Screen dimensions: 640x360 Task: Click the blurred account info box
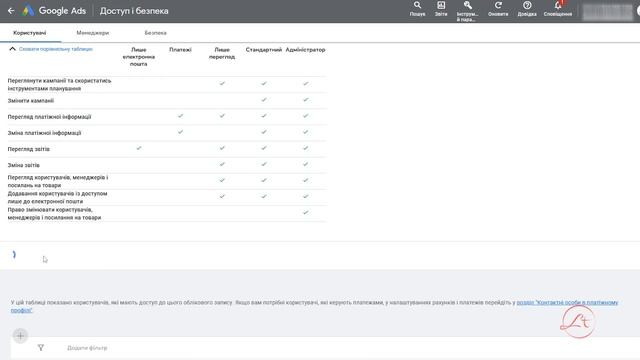607,11
